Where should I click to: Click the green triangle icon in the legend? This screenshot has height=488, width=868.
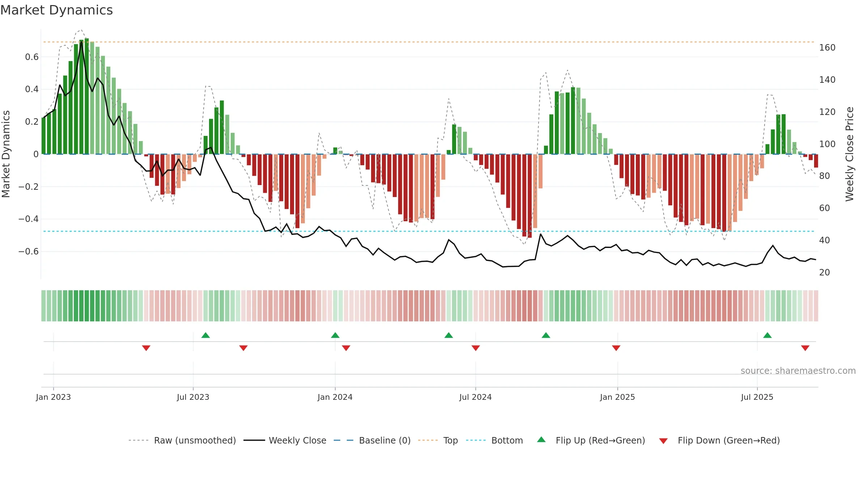[541, 440]
